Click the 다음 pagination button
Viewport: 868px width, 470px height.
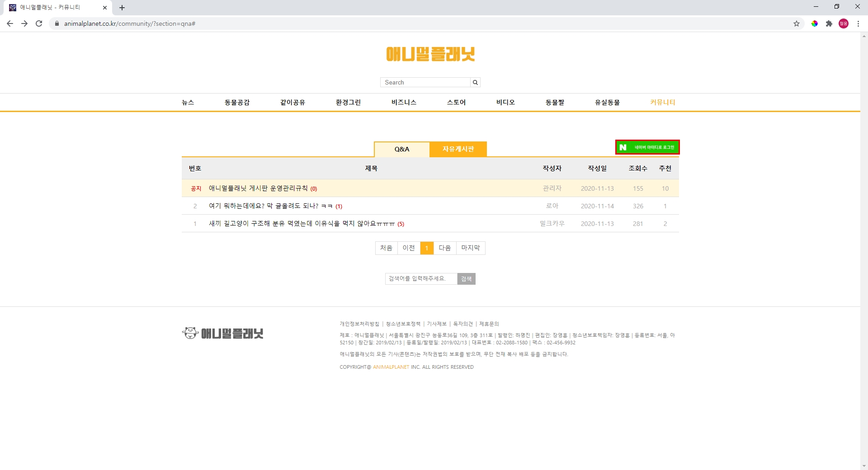coord(445,248)
